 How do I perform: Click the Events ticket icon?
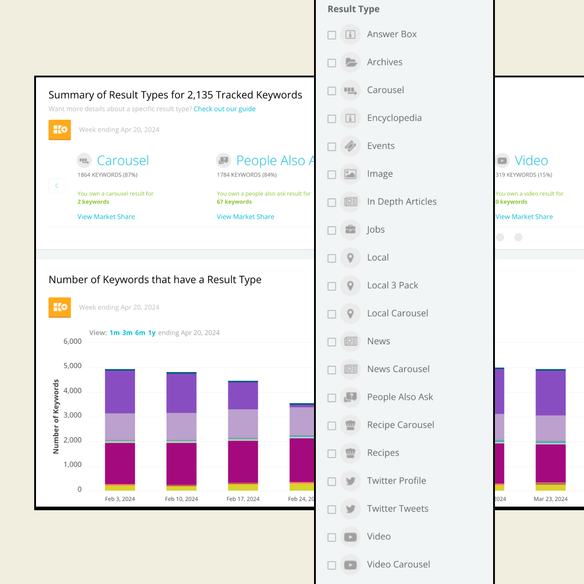(x=350, y=146)
